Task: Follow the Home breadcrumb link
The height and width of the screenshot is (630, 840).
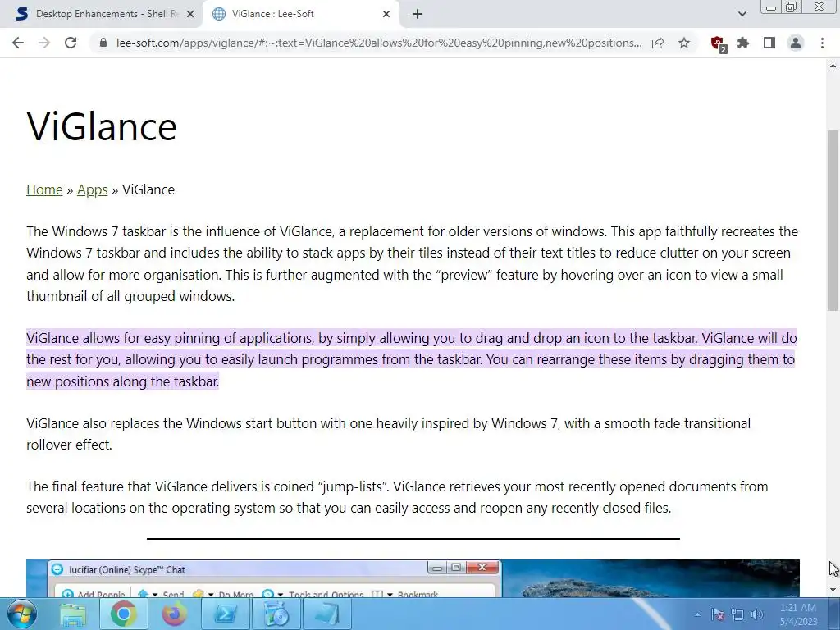Action: [x=44, y=189]
